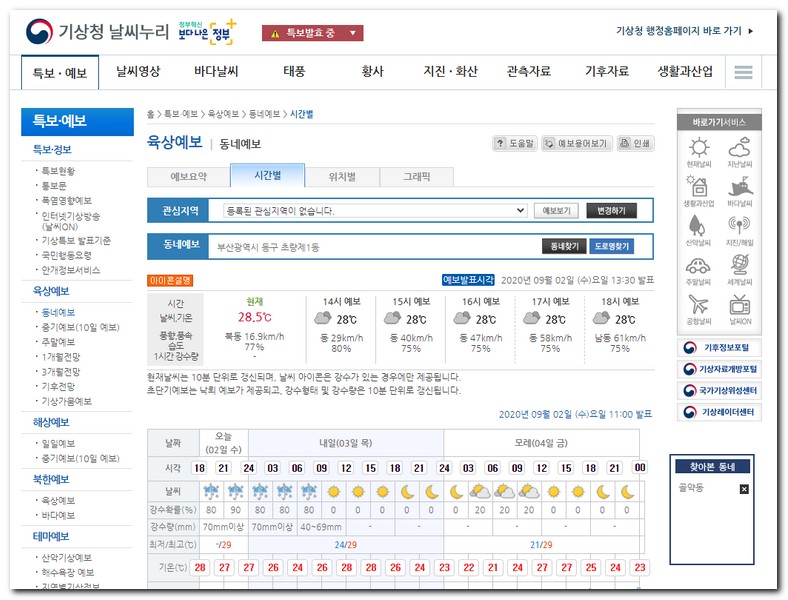Click the 도로명찾기 button
Image resolution: width=788 pixels, height=600 pixels.
coord(612,246)
